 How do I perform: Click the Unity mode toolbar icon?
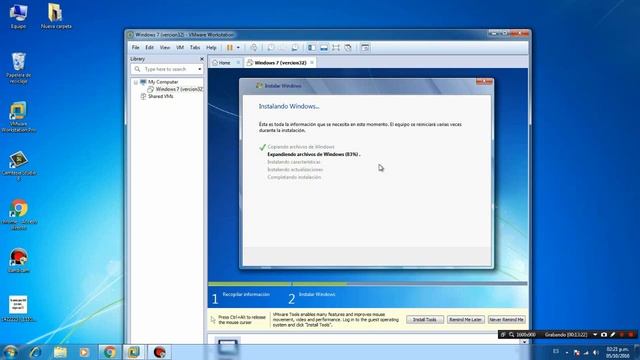[348, 48]
